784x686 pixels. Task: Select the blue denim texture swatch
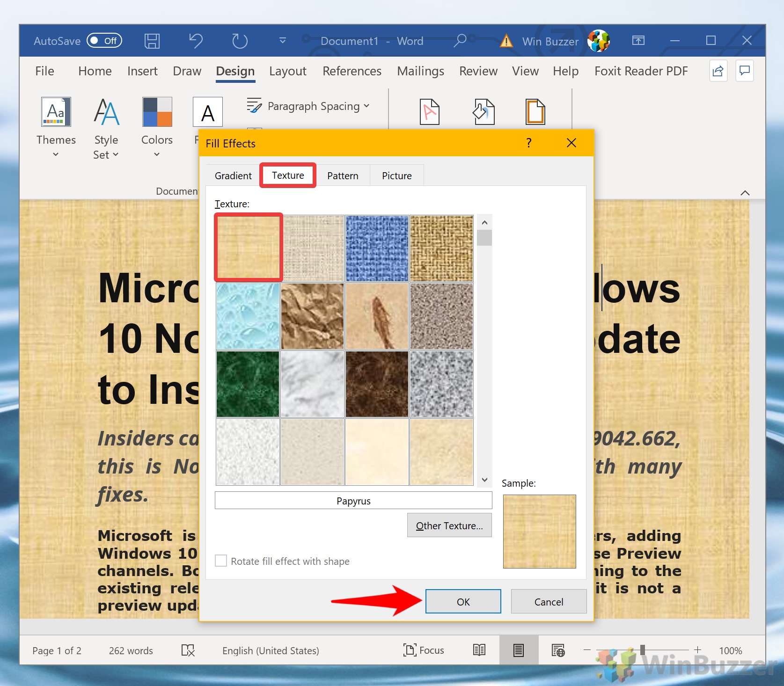pyautogui.click(x=377, y=248)
